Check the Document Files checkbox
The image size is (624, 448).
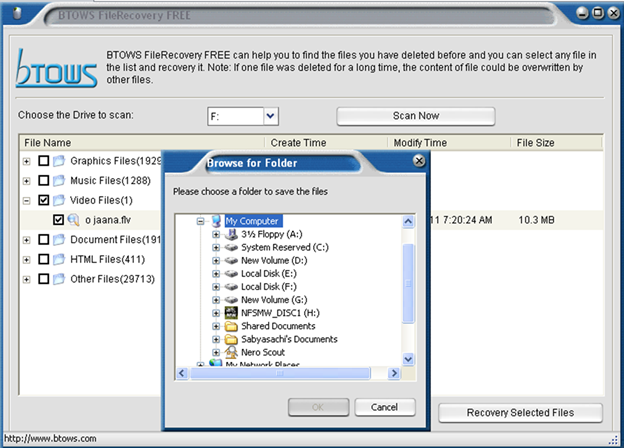click(44, 240)
